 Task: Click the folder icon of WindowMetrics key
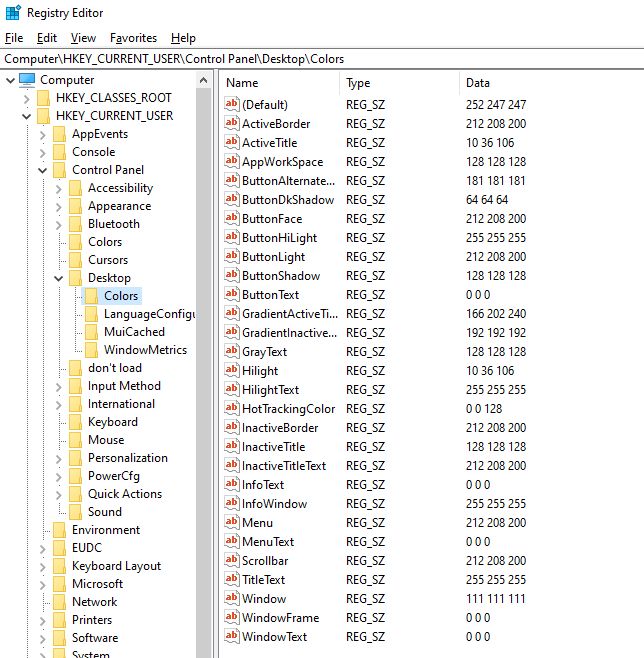click(91, 350)
